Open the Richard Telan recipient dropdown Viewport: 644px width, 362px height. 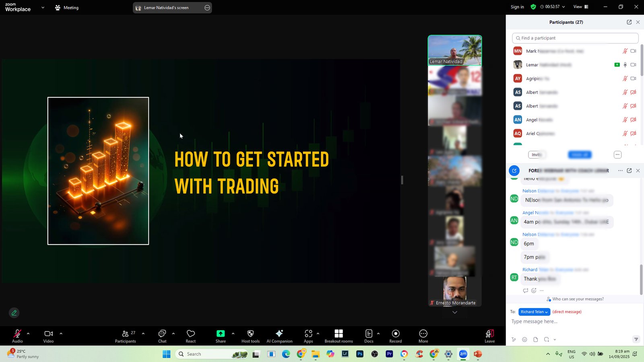(534, 312)
